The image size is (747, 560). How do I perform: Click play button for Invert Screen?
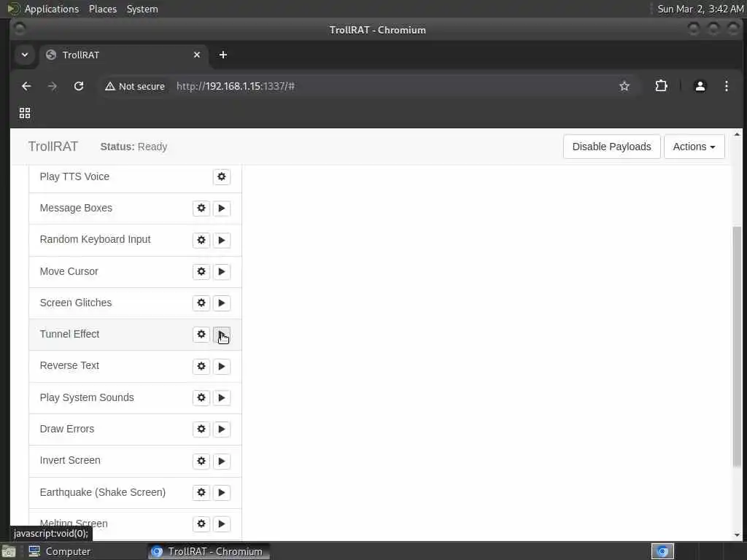pyautogui.click(x=222, y=461)
